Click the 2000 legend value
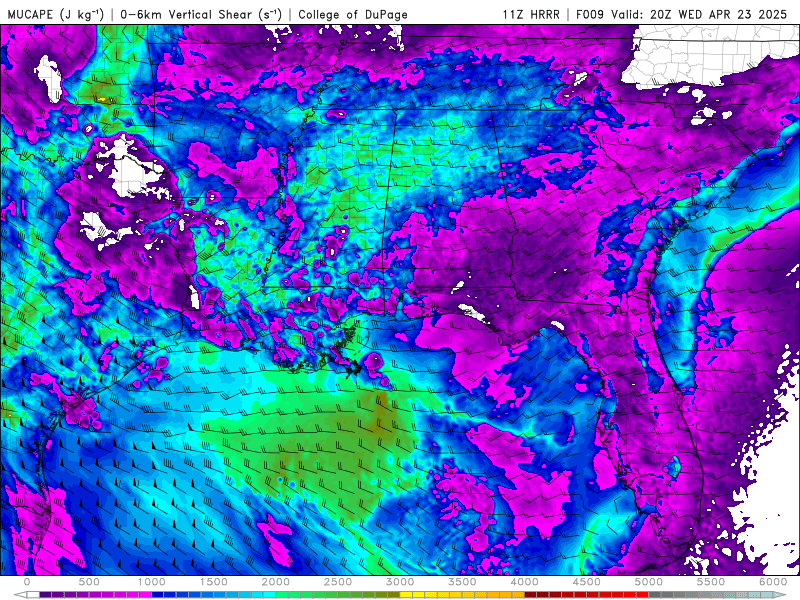Image resolution: width=800 pixels, height=600 pixels. [276, 582]
